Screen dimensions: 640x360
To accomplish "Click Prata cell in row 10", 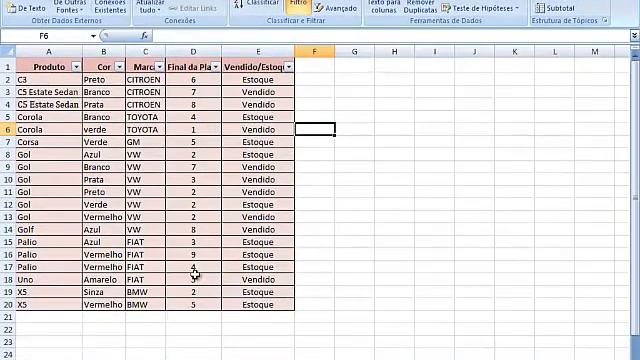I will pos(104,180).
